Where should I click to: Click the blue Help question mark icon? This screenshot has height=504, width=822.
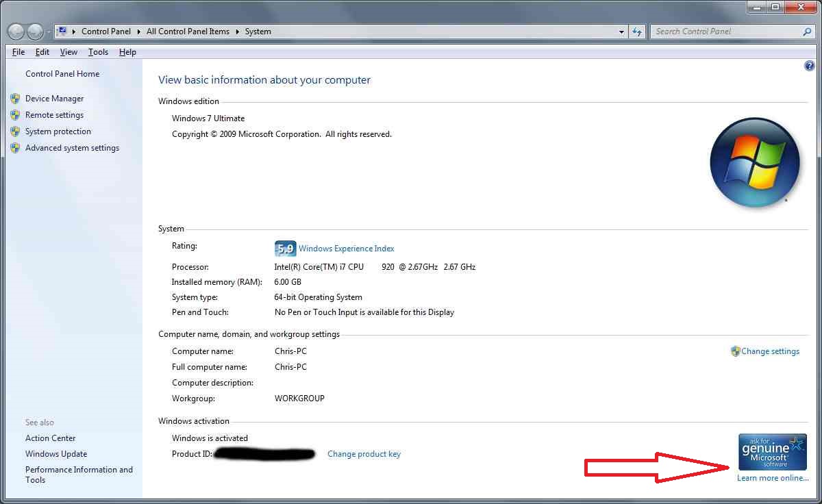click(x=809, y=66)
